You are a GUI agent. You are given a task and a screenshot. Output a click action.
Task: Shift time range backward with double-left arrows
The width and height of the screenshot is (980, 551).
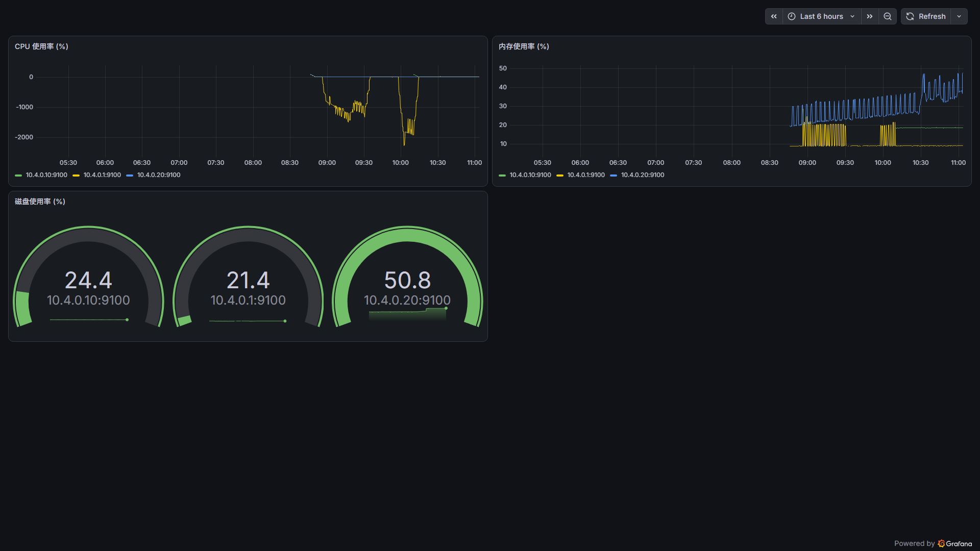tap(774, 16)
